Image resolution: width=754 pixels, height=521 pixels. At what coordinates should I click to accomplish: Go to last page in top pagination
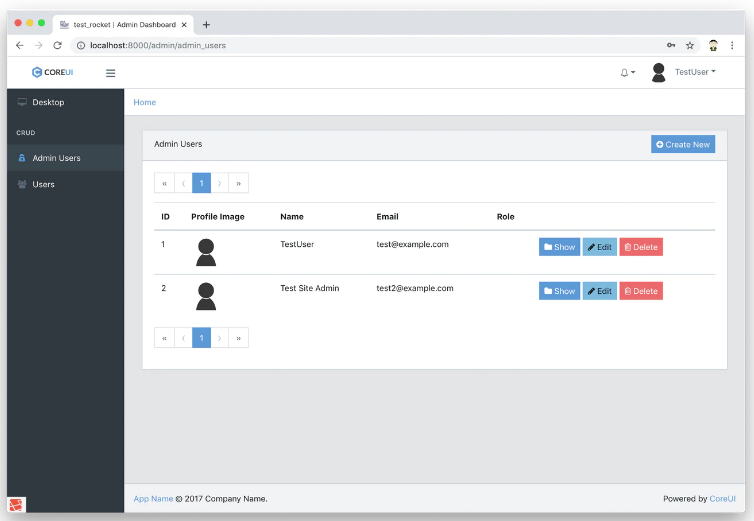pos(239,183)
